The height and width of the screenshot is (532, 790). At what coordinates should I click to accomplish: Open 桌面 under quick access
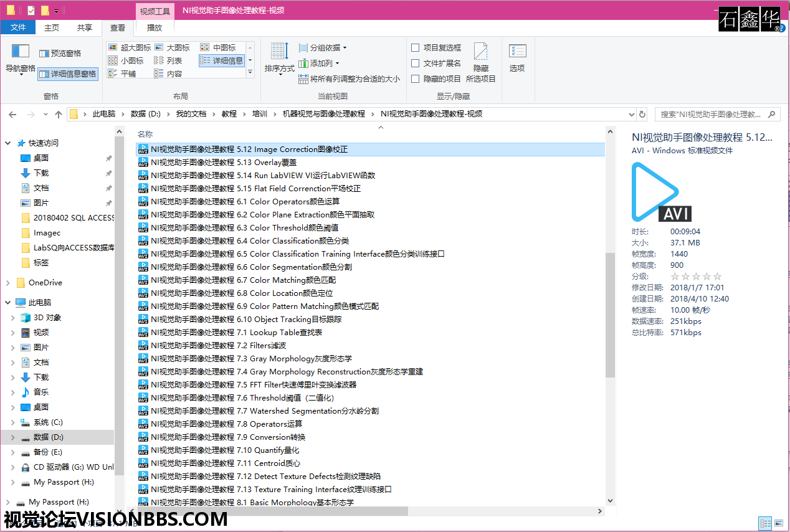click(41, 158)
